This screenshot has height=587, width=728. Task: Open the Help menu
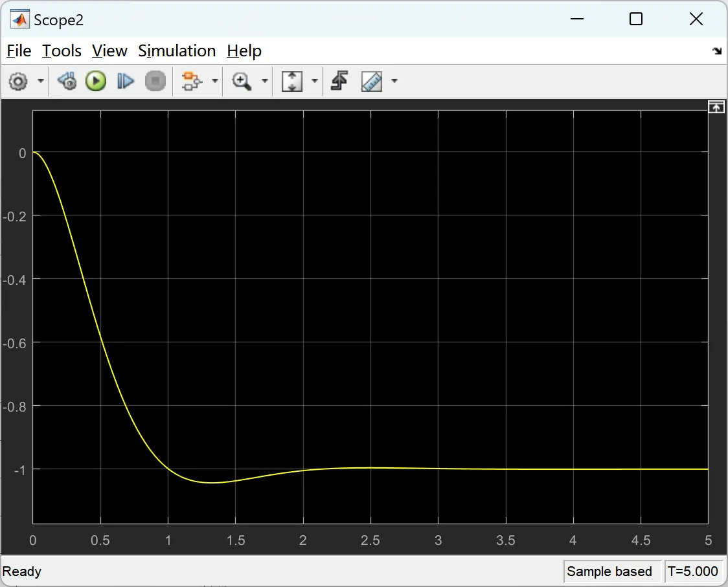coord(244,50)
